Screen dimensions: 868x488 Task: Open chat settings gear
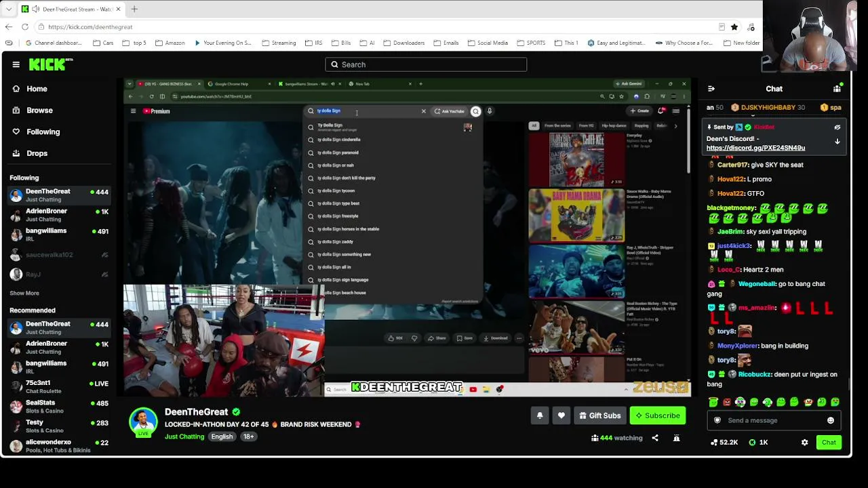(x=804, y=443)
